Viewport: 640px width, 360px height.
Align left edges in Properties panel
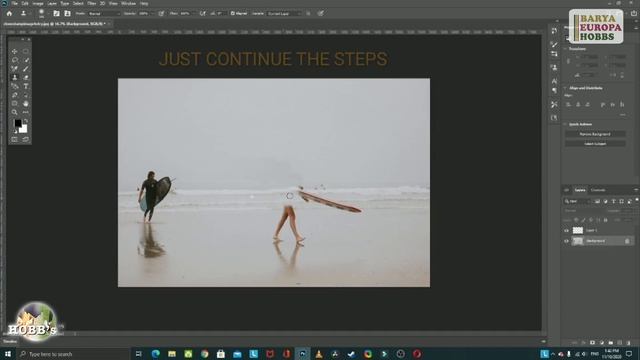[x=568, y=105]
